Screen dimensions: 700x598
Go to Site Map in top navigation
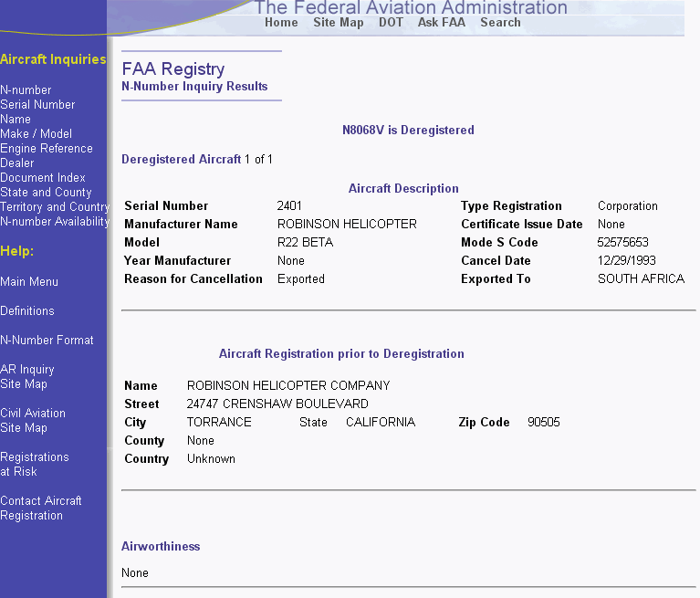coord(338,23)
